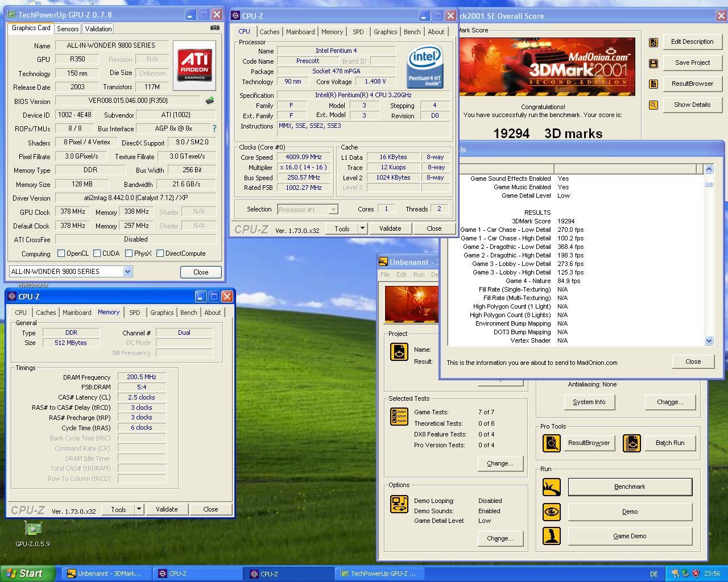The height and width of the screenshot is (582, 728).
Task: Switch to the Sensors tab in GPU-Z
Action: click(68, 29)
